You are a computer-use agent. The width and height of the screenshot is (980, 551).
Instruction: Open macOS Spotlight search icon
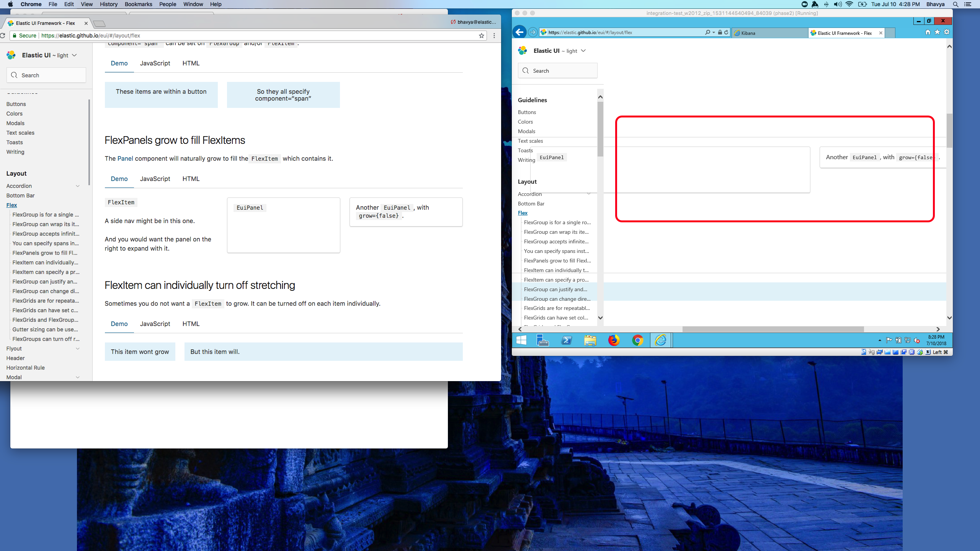tap(956, 4)
